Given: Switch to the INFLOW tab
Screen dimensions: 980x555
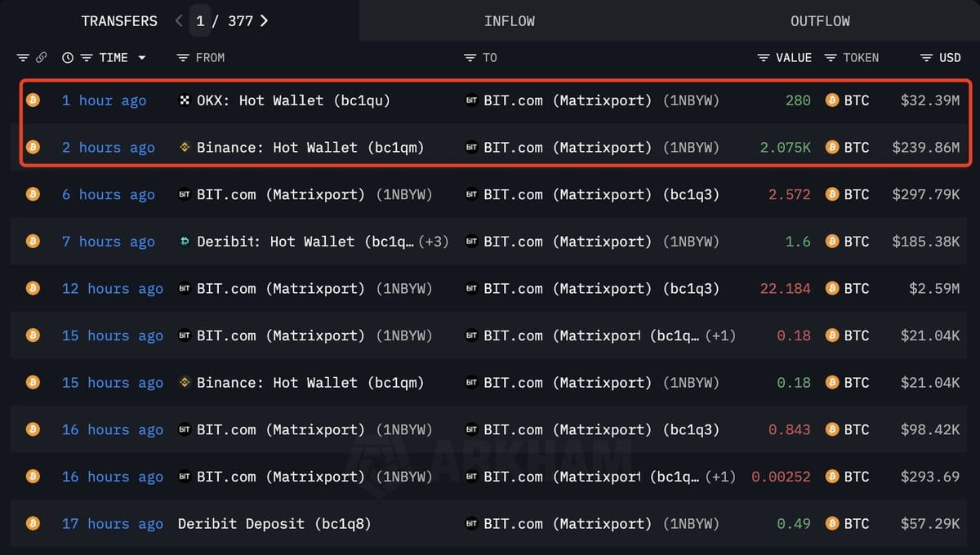Looking at the screenshot, I should [510, 21].
